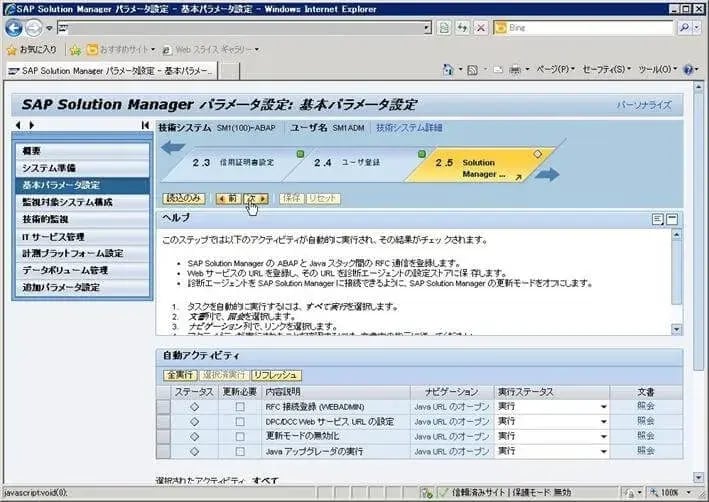The height and width of the screenshot is (502, 709).
Task: Check 更新必要 box for RFC 接続登録 row
Action: click(240, 407)
